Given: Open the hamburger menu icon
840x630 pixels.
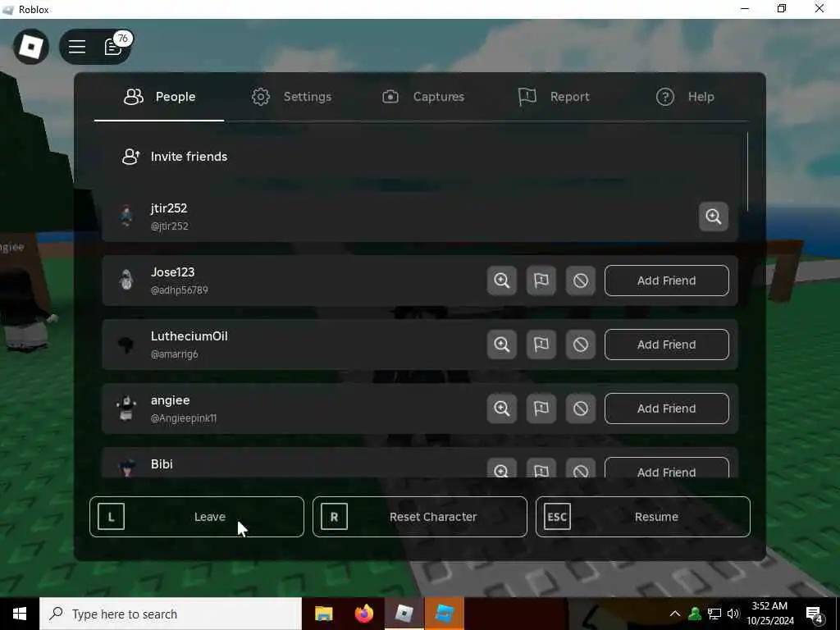Looking at the screenshot, I should 77,47.
